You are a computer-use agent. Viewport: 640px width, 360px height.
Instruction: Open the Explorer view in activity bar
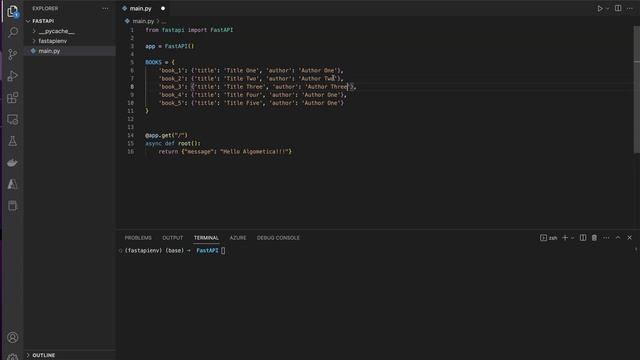click(x=13, y=11)
